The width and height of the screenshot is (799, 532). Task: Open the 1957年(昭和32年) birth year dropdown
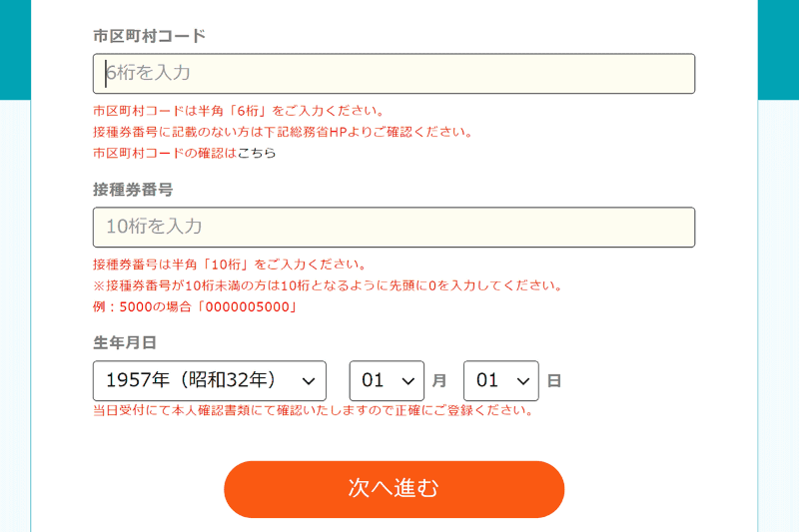tap(209, 381)
